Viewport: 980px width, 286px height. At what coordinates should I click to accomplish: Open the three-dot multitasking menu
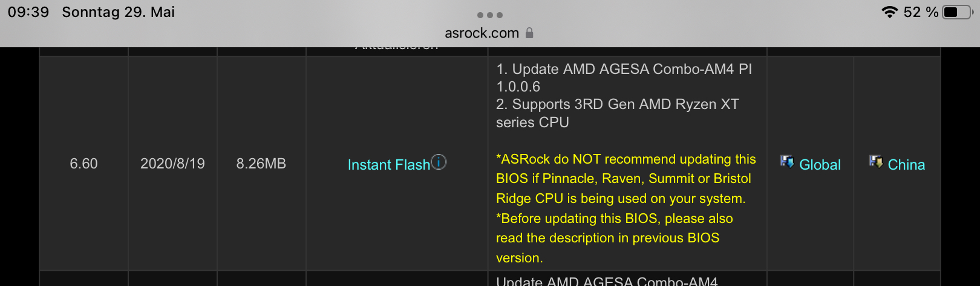pyautogui.click(x=489, y=15)
